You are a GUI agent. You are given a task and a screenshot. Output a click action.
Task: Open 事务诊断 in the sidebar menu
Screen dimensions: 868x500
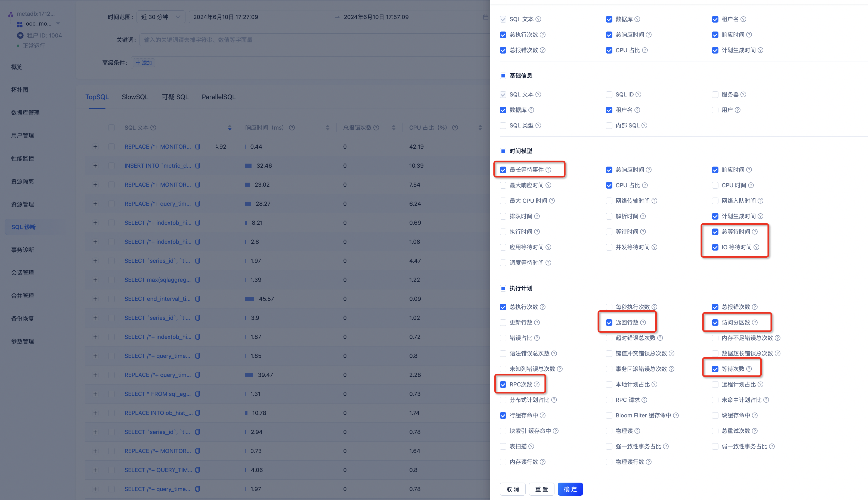click(23, 250)
